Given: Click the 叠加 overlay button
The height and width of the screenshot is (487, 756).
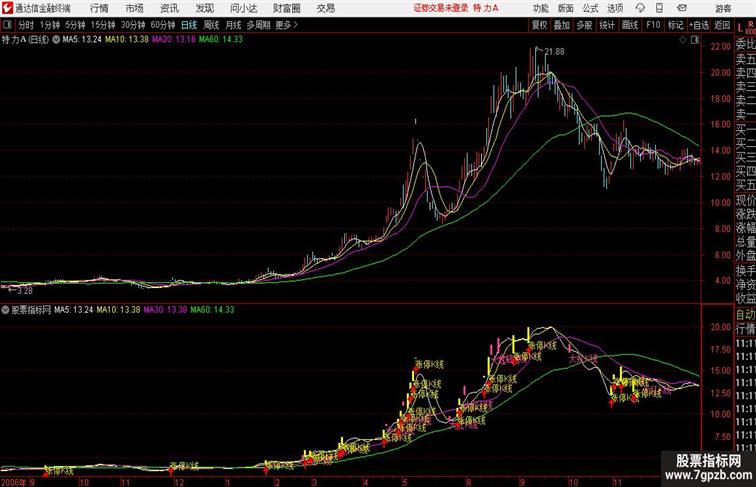Looking at the screenshot, I should [x=562, y=25].
